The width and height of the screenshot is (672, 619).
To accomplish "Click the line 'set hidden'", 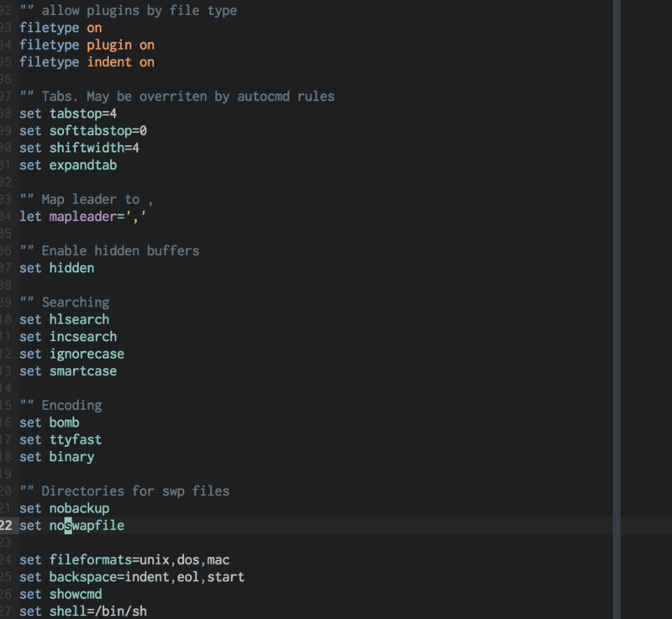I will click(x=57, y=268).
